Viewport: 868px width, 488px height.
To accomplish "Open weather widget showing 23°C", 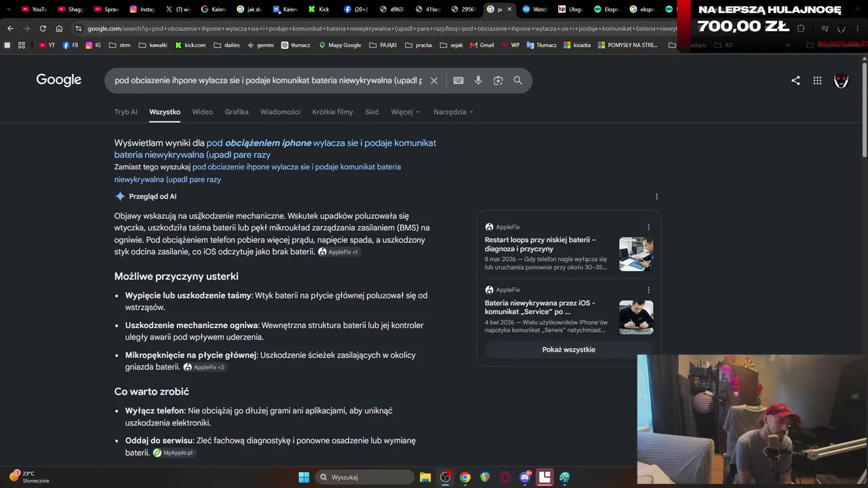I will click(29, 477).
